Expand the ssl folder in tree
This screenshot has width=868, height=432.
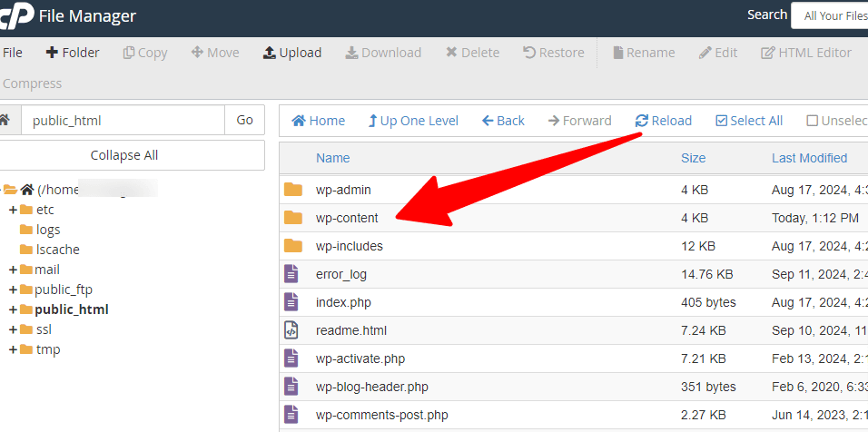click(13, 329)
